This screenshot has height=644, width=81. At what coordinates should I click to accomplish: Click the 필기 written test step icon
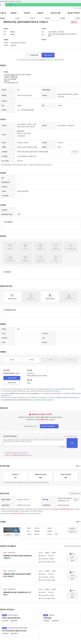50,360
